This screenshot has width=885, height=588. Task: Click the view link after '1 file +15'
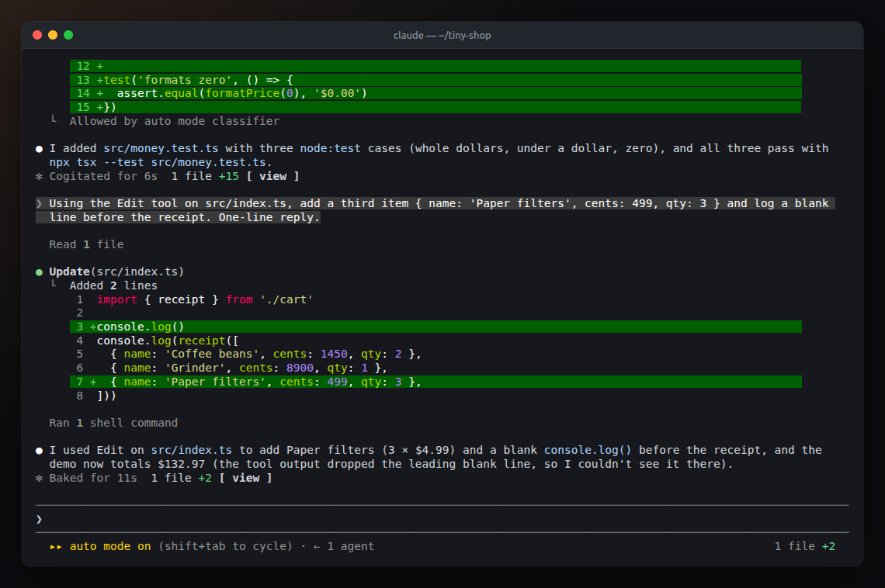pyautogui.click(x=272, y=176)
